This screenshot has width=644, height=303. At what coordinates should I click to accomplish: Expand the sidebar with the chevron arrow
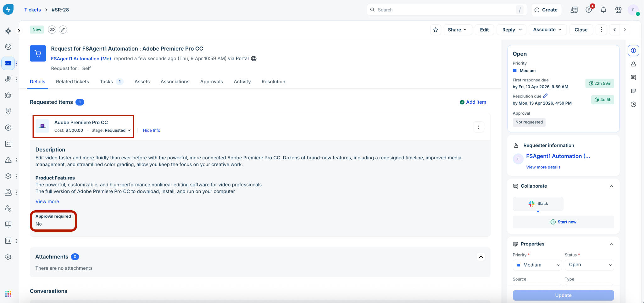click(x=19, y=31)
